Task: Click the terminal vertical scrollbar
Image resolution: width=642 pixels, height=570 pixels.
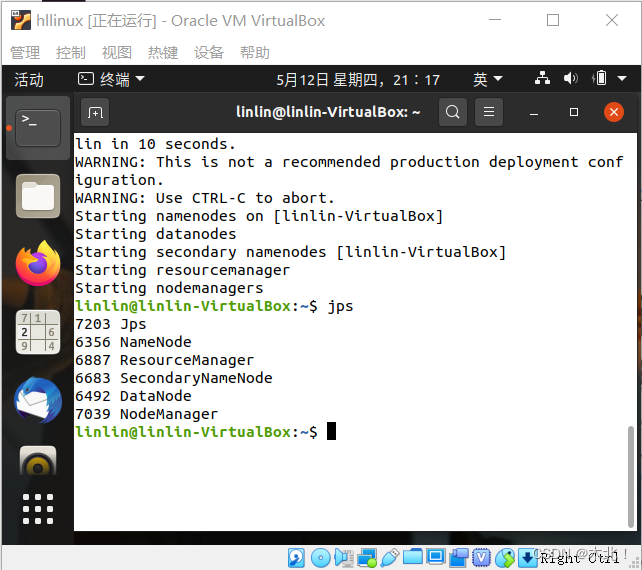Action: point(631,477)
